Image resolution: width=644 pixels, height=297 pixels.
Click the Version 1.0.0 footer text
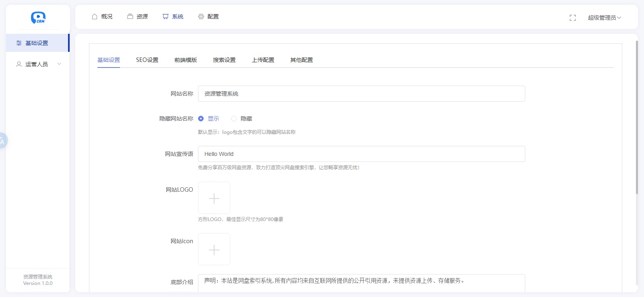click(38, 283)
